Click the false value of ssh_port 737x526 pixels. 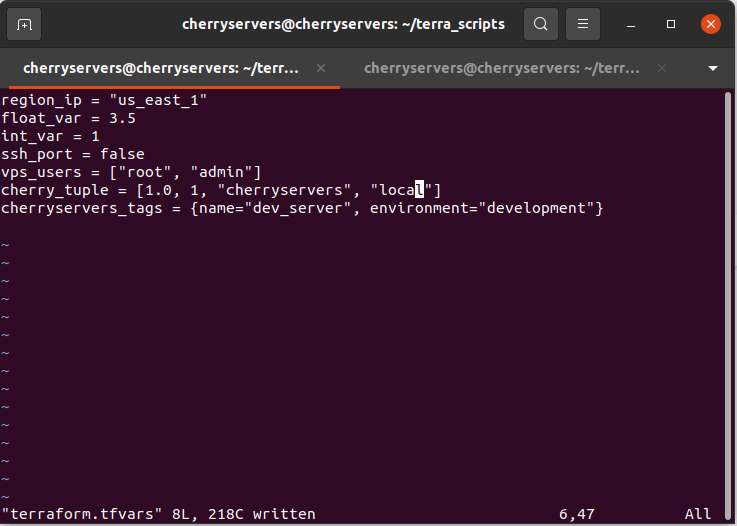point(122,154)
